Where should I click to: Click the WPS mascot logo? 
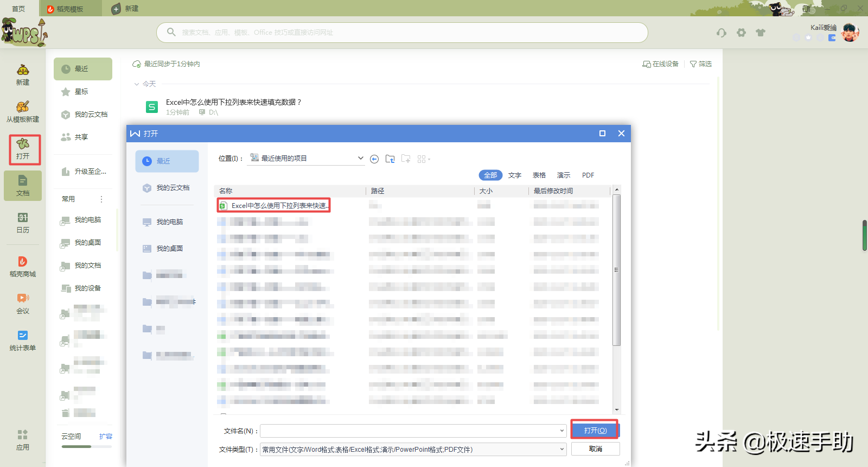click(x=24, y=33)
